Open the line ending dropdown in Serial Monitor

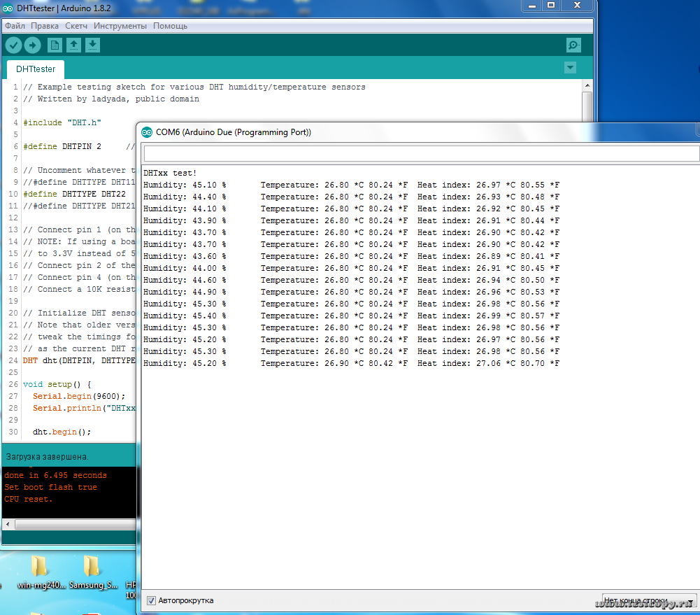point(649,600)
